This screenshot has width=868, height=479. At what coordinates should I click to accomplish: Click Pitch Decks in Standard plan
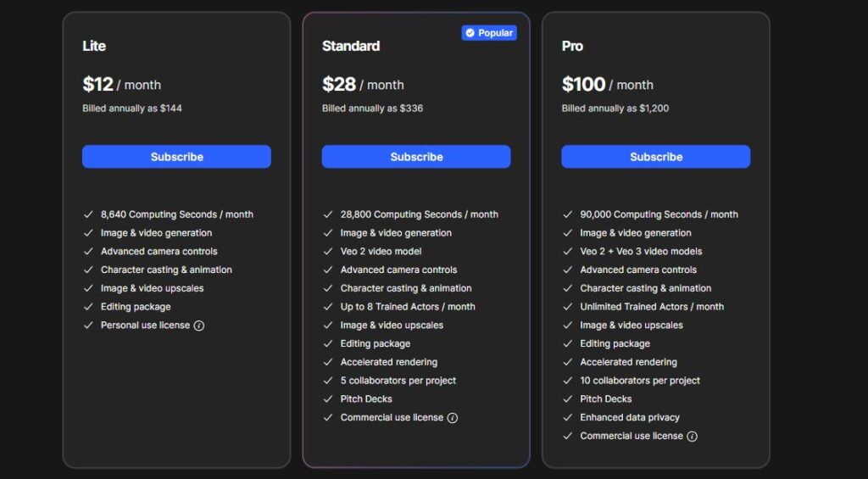[x=366, y=399]
